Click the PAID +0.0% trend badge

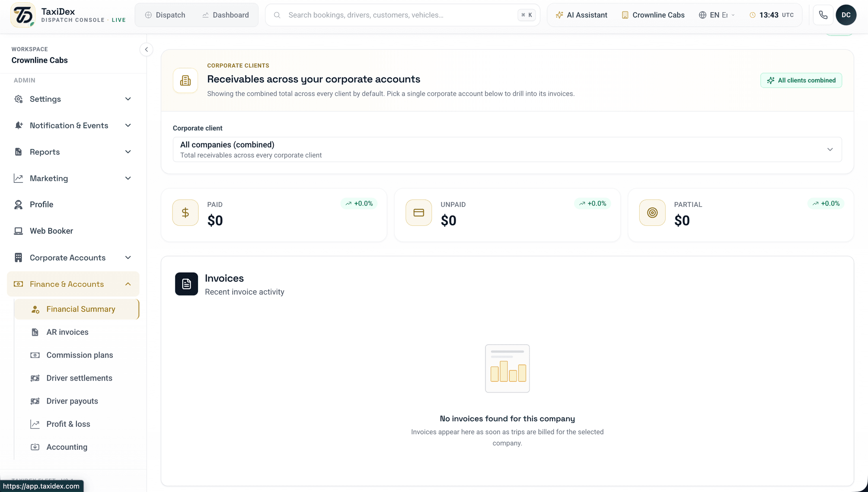[x=359, y=204]
